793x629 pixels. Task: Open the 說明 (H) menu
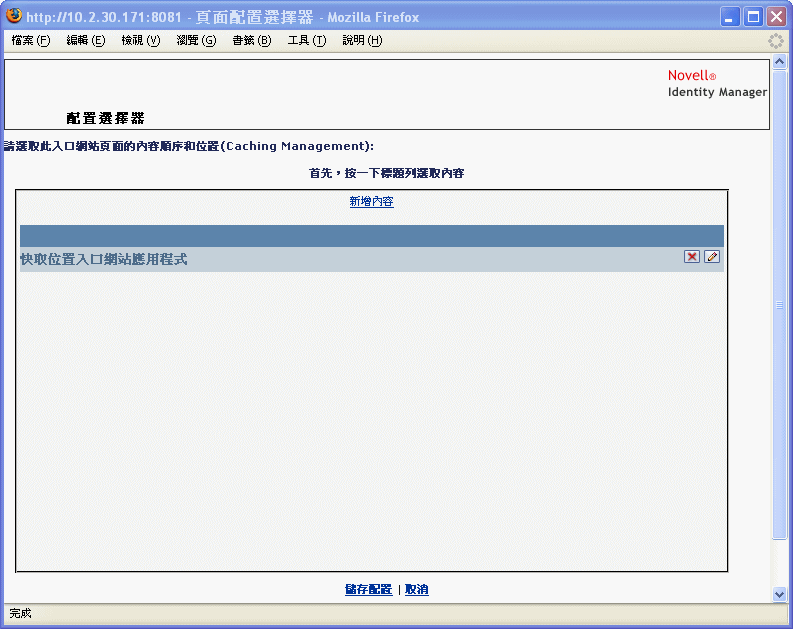click(x=362, y=40)
